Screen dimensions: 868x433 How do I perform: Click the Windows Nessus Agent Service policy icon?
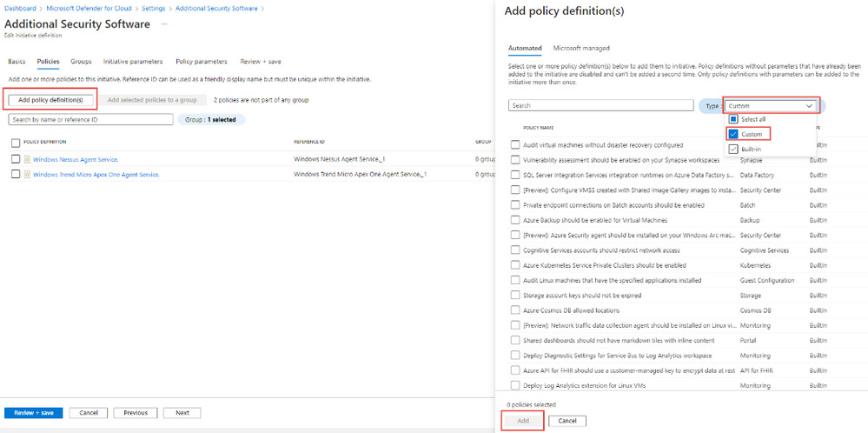pos(27,159)
